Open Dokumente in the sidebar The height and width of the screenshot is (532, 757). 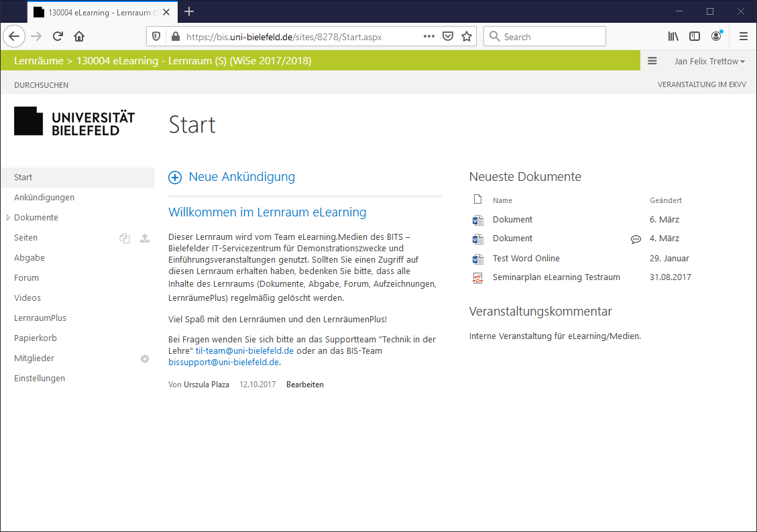pos(36,218)
